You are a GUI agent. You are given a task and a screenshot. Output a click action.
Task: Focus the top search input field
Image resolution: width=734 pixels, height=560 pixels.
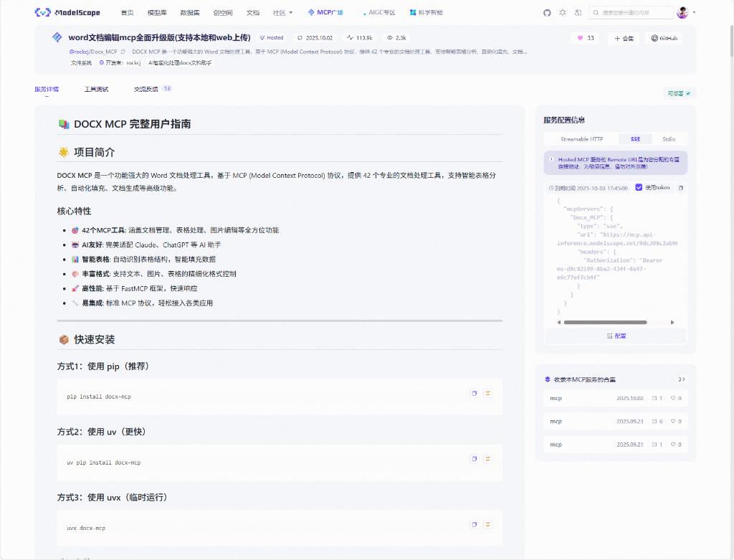631,13
